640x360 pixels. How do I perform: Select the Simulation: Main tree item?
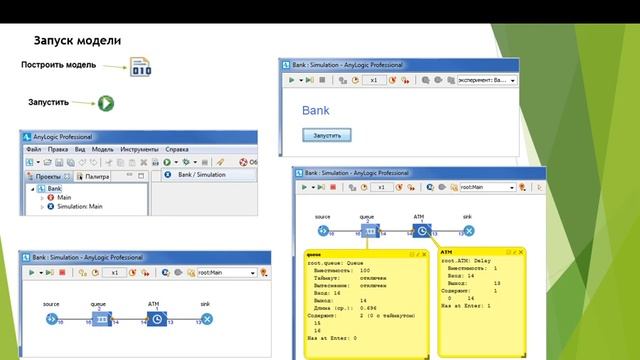pyautogui.click(x=80, y=207)
